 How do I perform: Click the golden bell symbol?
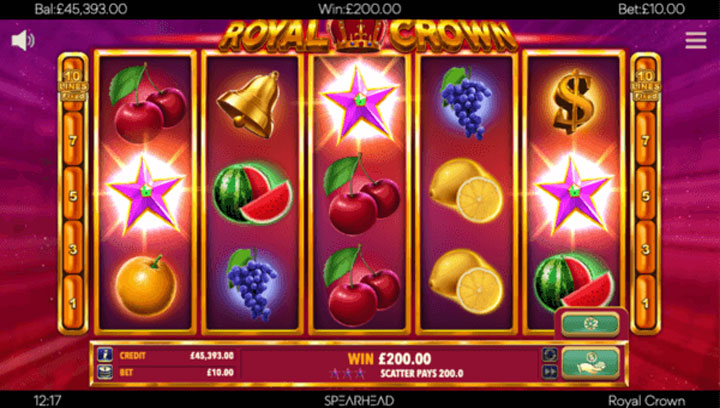249,104
